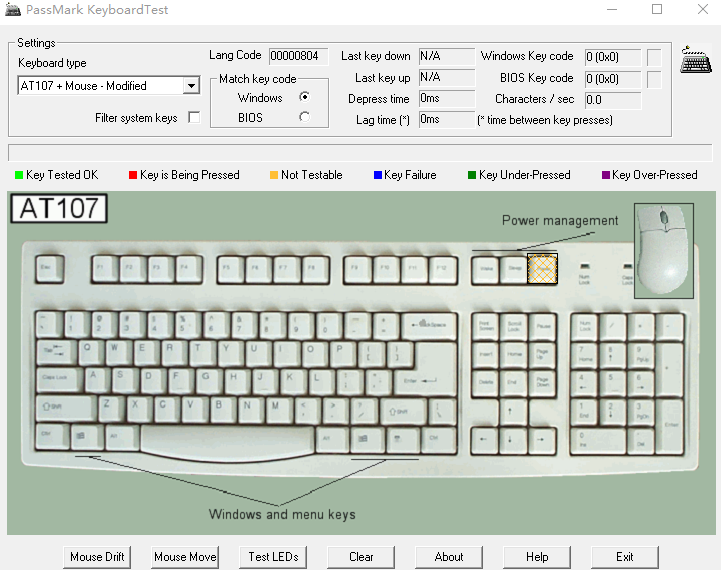Click the Delete key in navigation cluster

click(x=485, y=384)
